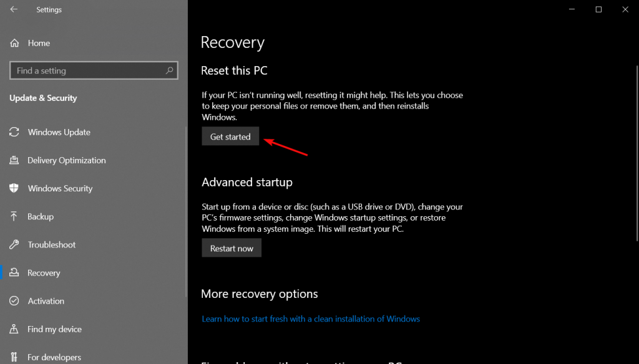The height and width of the screenshot is (364, 639).
Task: Open the clean installation of Windows link
Action: click(x=310, y=318)
